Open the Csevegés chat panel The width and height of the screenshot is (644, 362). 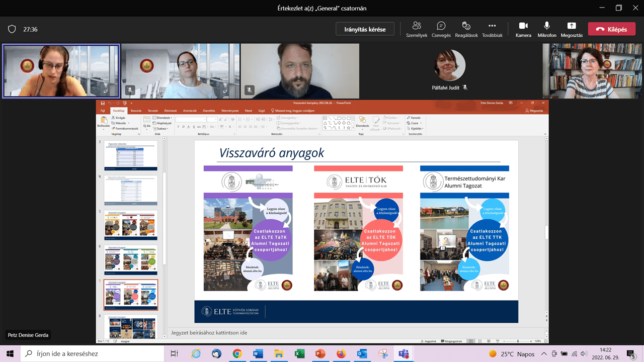[441, 29]
